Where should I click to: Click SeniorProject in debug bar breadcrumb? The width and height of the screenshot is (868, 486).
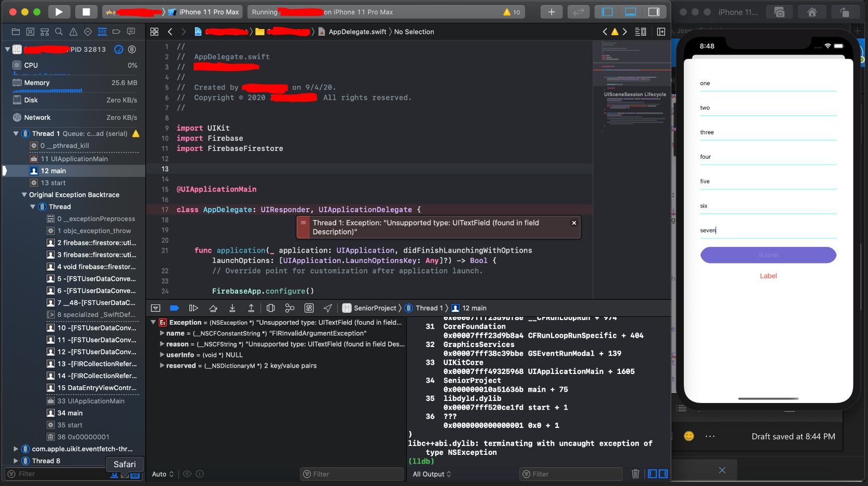(375, 308)
